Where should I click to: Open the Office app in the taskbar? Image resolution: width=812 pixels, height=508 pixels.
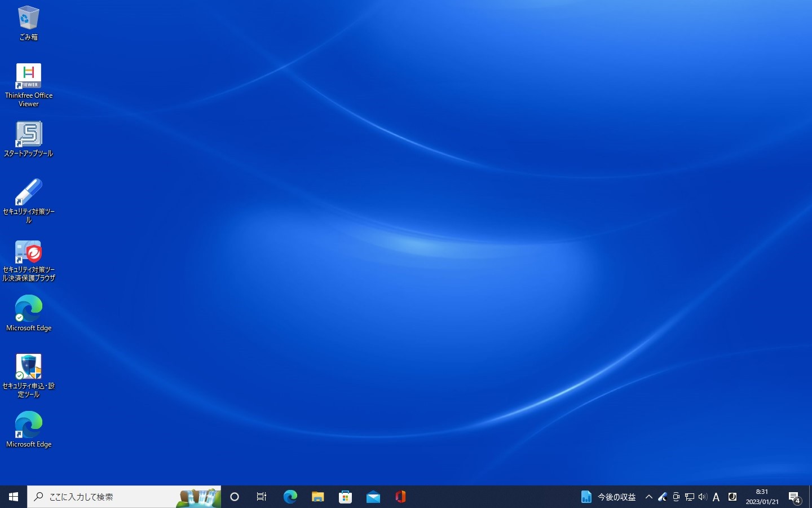click(401, 497)
